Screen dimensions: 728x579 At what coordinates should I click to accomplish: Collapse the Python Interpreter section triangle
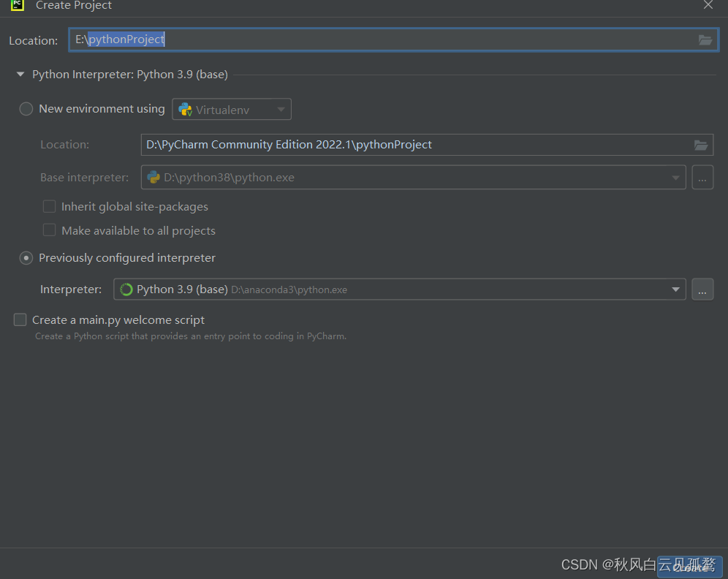click(x=20, y=75)
